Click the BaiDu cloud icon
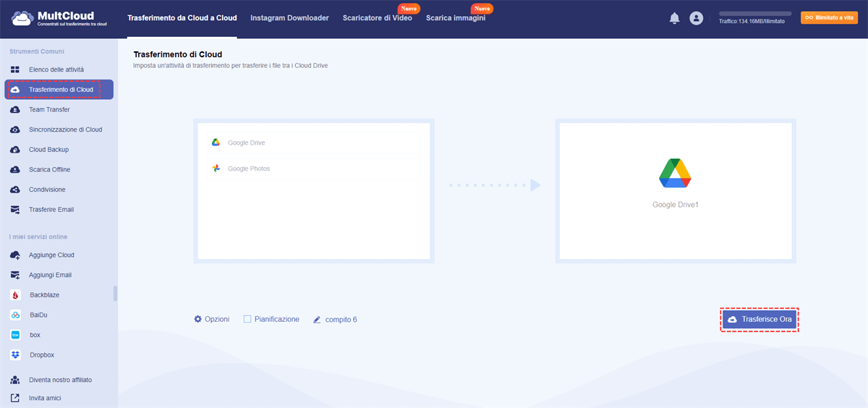 coord(14,315)
